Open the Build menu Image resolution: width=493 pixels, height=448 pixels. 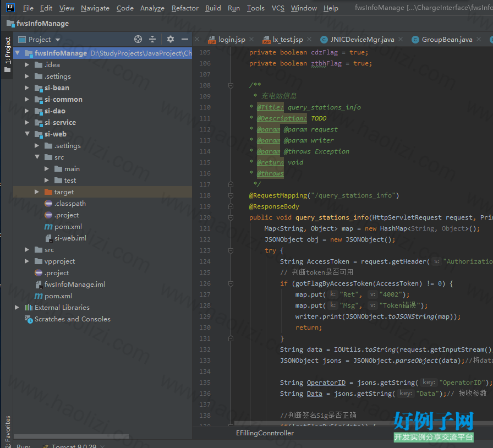(213, 8)
